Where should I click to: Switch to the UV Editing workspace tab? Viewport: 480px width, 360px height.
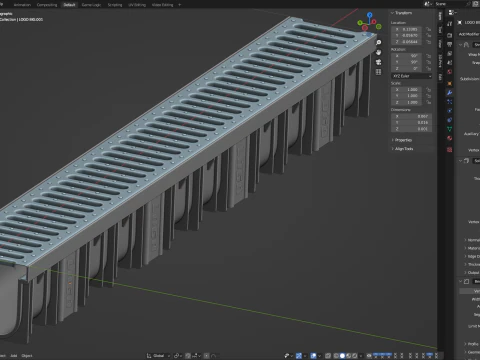click(x=137, y=5)
